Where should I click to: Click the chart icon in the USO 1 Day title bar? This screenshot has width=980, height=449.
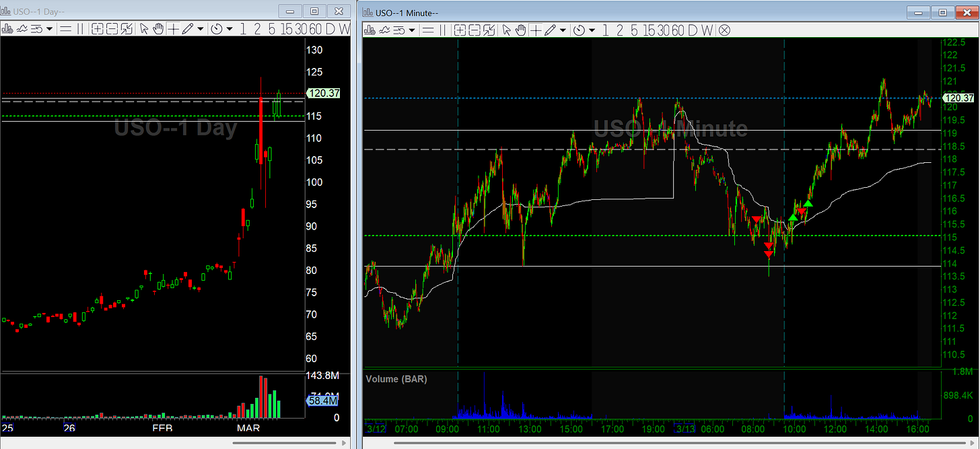7,11
